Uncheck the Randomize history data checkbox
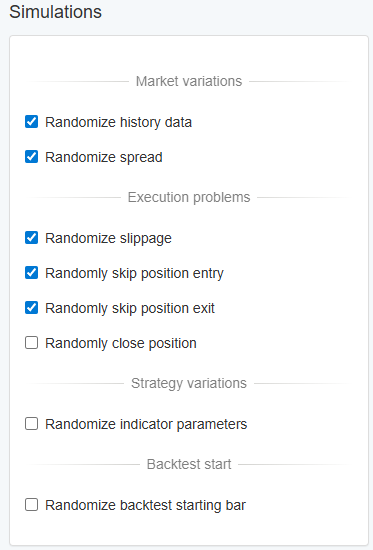 tap(32, 122)
